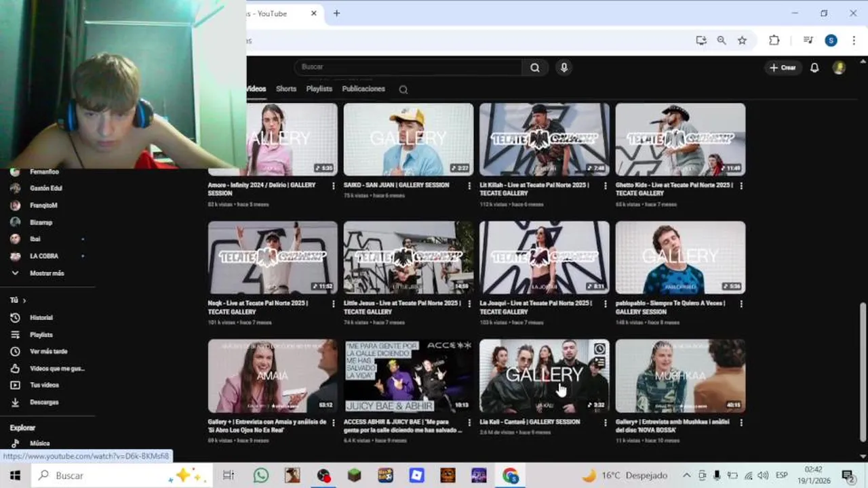Open options menu for Ghetto Kids video
This screenshot has height=488, width=868.
741,186
